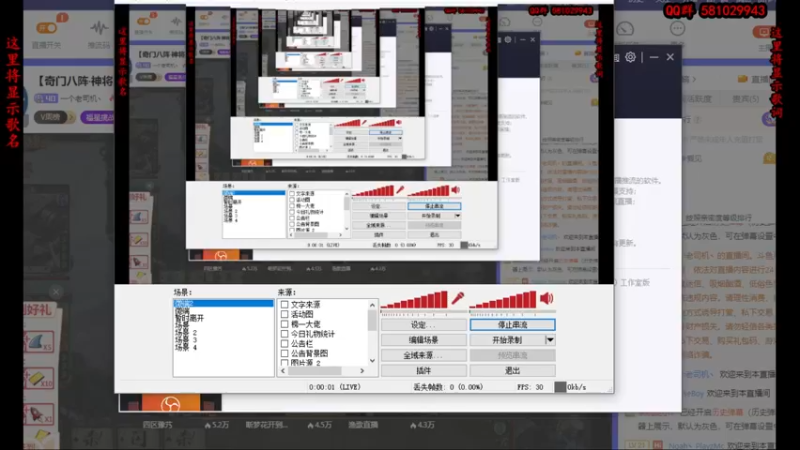
Task: Mute the microphone via the red mic icon
Action: pos(457,298)
